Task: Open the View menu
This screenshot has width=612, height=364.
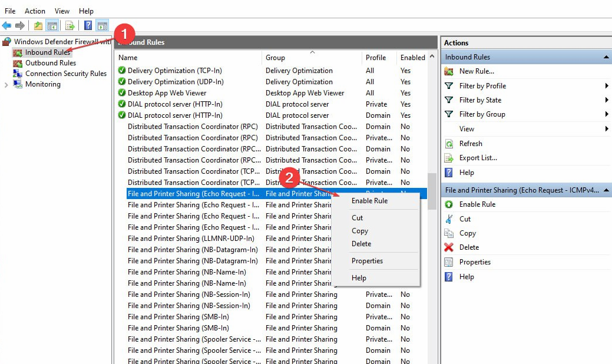Action: click(62, 11)
